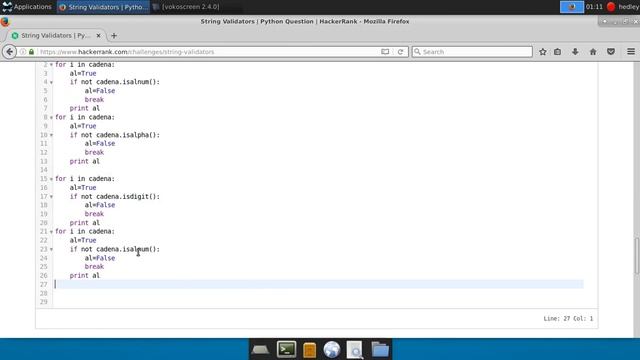Viewport: 640px width, 360px height.
Task: Click line number 14 in the gutter
Action: click(x=44, y=170)
